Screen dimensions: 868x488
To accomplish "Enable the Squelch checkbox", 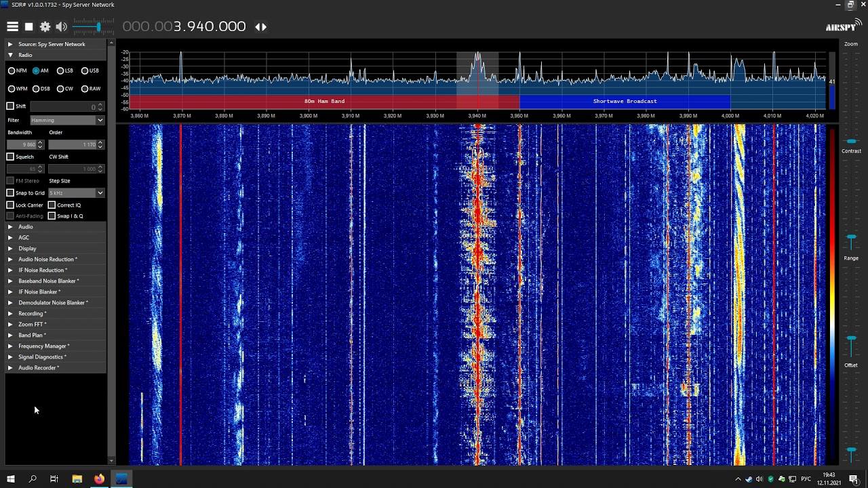I will pos(10,157).
